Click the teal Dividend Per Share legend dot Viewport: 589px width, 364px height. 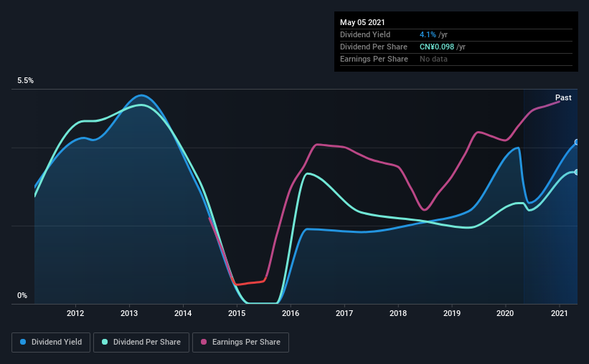pos(105,342)
